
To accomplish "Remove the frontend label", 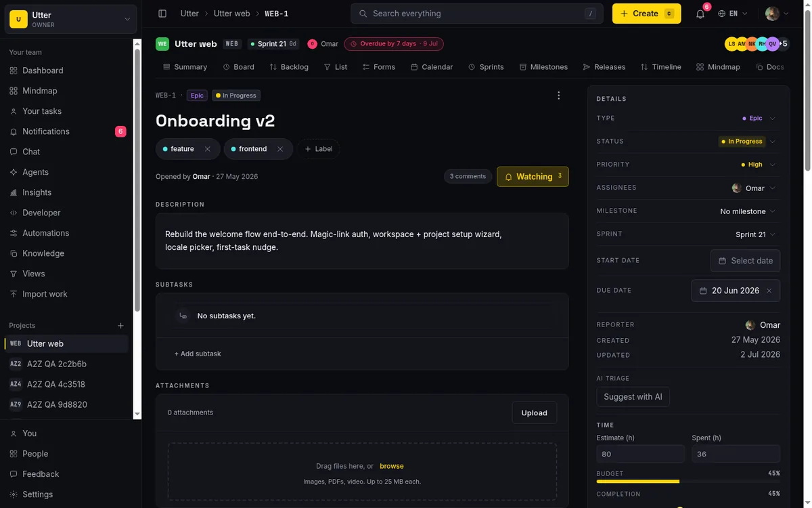I will click(280, 149).
